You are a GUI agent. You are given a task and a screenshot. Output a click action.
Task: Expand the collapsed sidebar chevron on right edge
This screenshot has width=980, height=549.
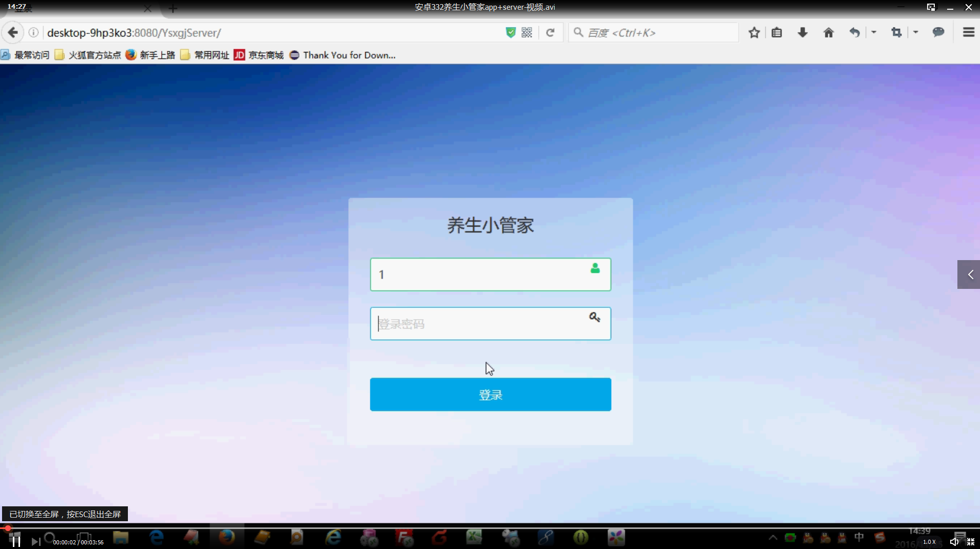pos(970,274)
